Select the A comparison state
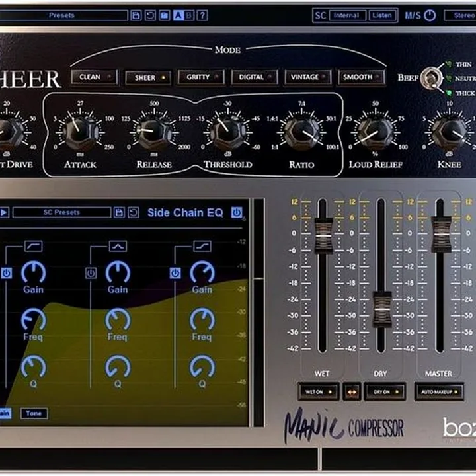 178,15
